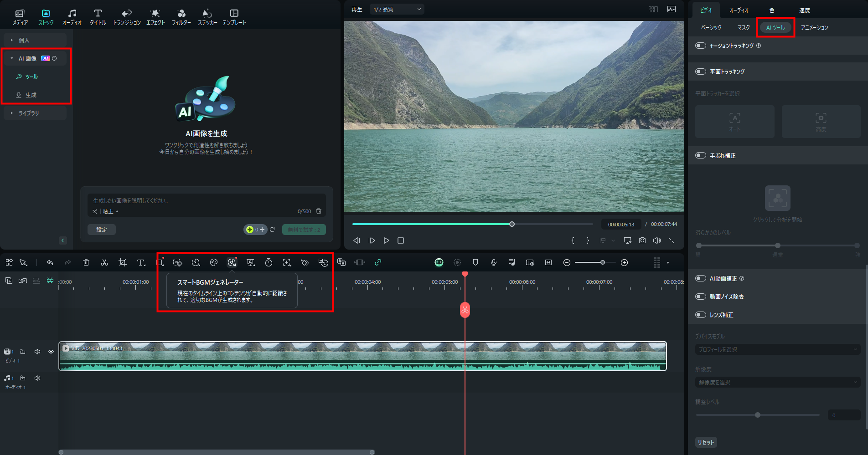Click the microphone voiceover record icon
The image size is (868, 455).
pos(493,262)
